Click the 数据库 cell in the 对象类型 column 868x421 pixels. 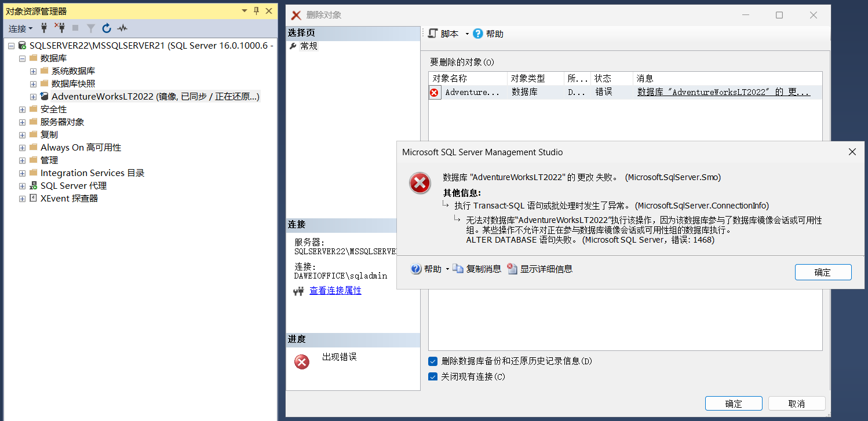[x=535, y=92]
